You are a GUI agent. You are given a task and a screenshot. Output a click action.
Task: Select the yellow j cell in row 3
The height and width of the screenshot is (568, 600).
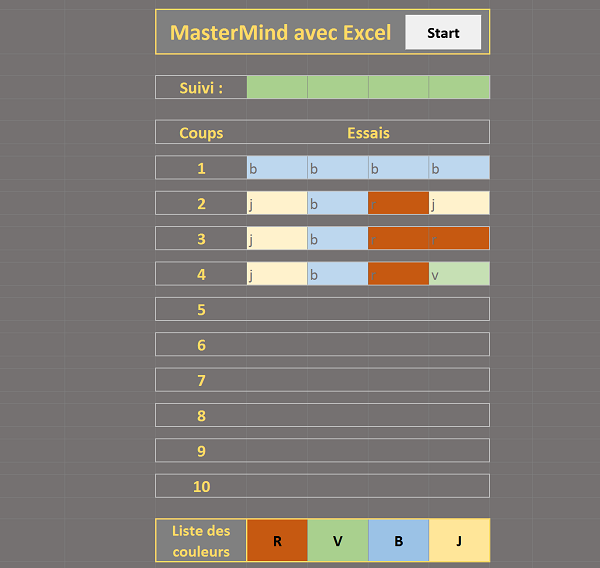[277, 238]
